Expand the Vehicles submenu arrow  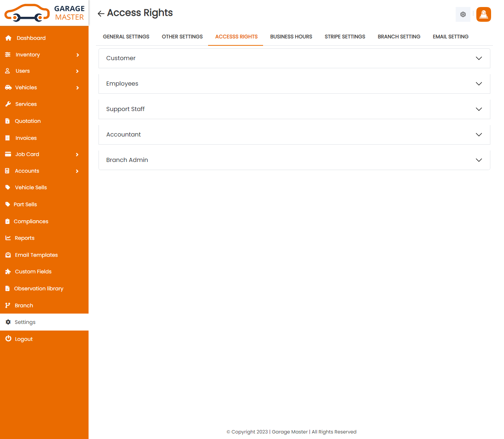tap(77, 88)
